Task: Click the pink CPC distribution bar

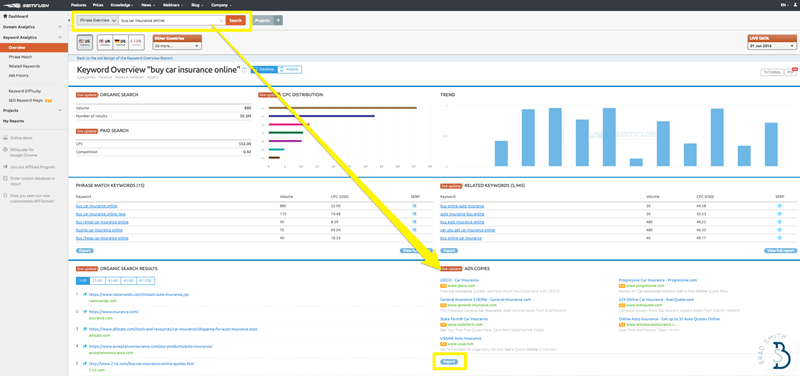Action: pos(289,124)
